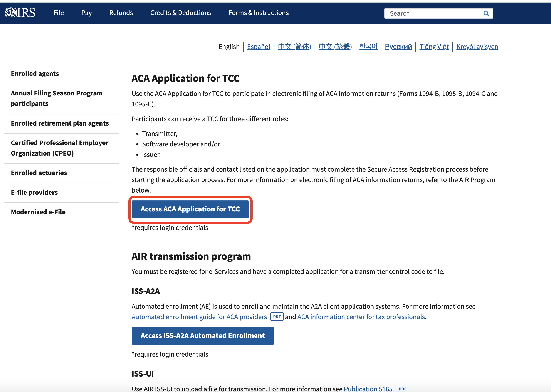Navigate to Modernized e-File
The height and width of the screenshot is (392, 551).
click(38, 212)
